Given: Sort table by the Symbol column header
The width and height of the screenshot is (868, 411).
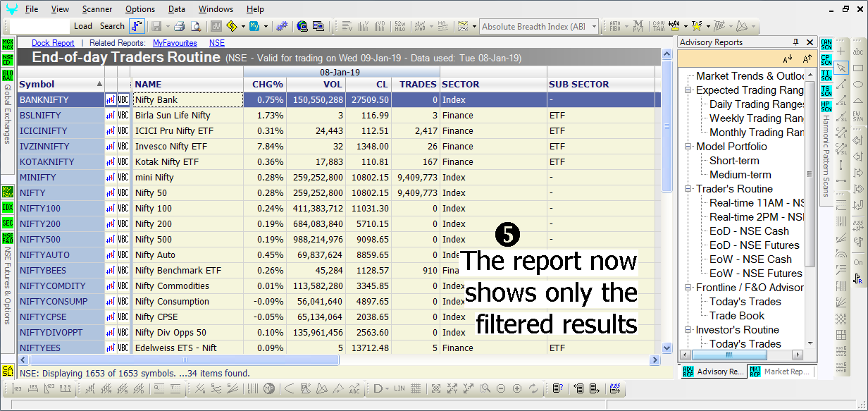Looking at the screenshot, I should point(61,85).
